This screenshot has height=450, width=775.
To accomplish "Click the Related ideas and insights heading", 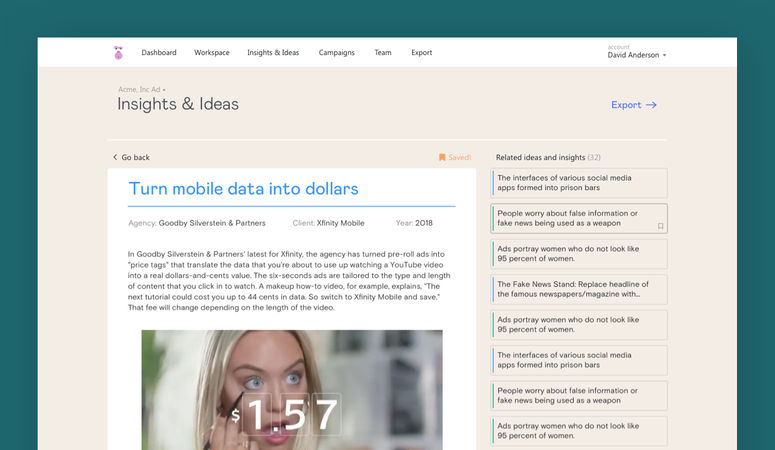I will (548, 157).
